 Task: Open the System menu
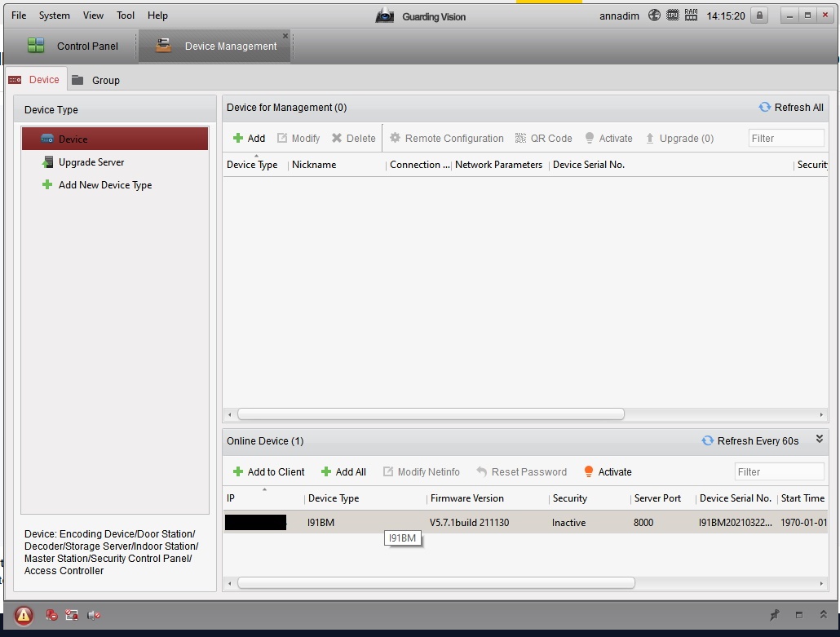54,15
